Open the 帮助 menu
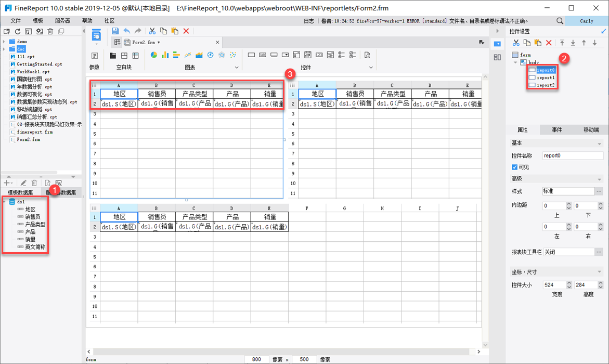The height and width of the screenshot is (364, 609). [87, 21]
